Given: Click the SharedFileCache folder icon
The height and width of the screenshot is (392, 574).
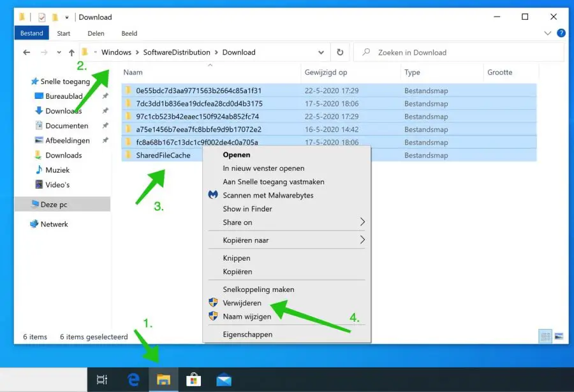Looking at the screenshot, I should (128, 155).
